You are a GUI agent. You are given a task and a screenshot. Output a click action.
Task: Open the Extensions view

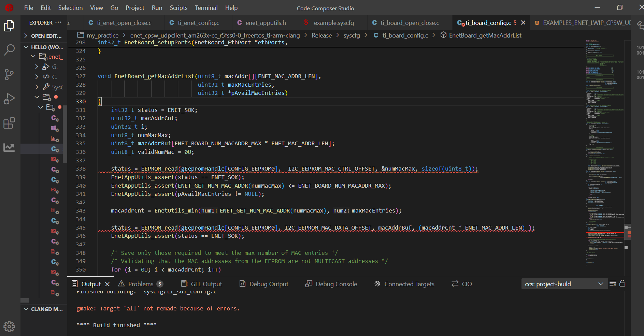[9, 123]
